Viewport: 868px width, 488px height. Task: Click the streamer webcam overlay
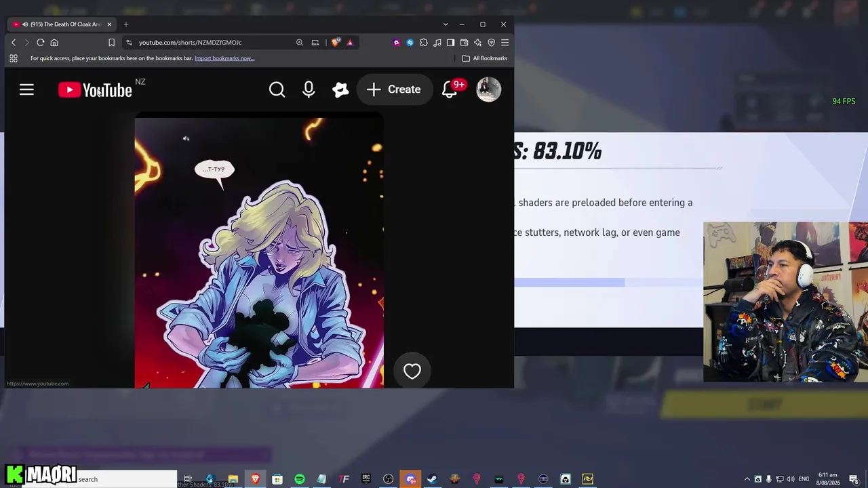click(785, 302)
